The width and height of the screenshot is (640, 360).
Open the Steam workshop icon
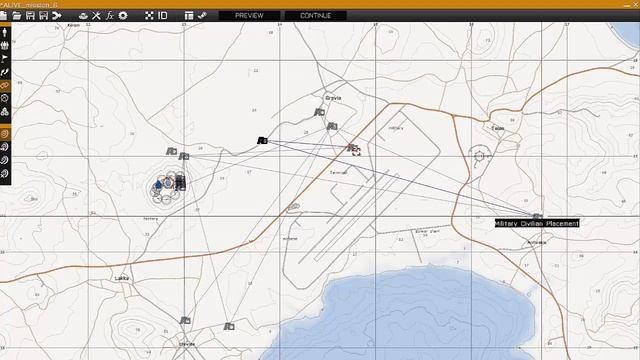tap(202, 16)
